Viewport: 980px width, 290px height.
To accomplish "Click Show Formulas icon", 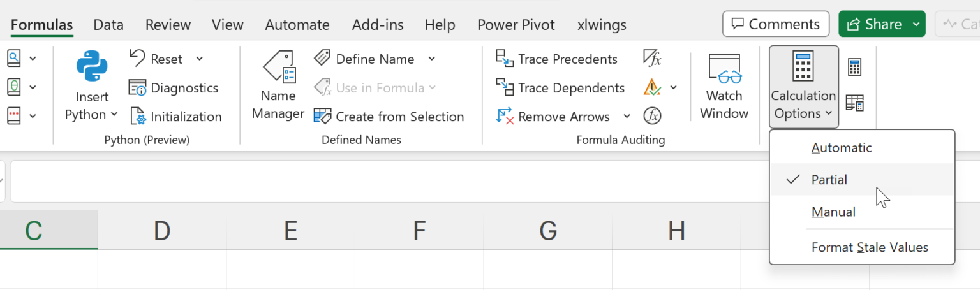I will pyautogui.click(x=652, y=59).
